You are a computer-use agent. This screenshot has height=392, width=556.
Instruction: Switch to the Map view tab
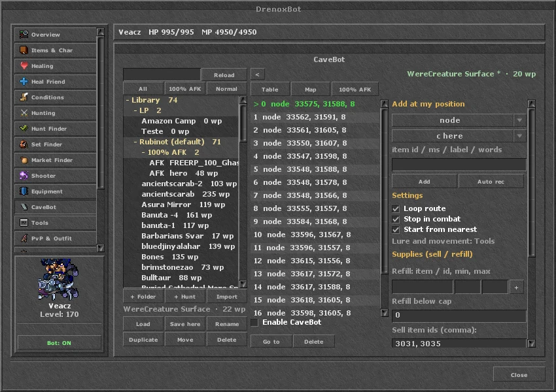point(310,90)
